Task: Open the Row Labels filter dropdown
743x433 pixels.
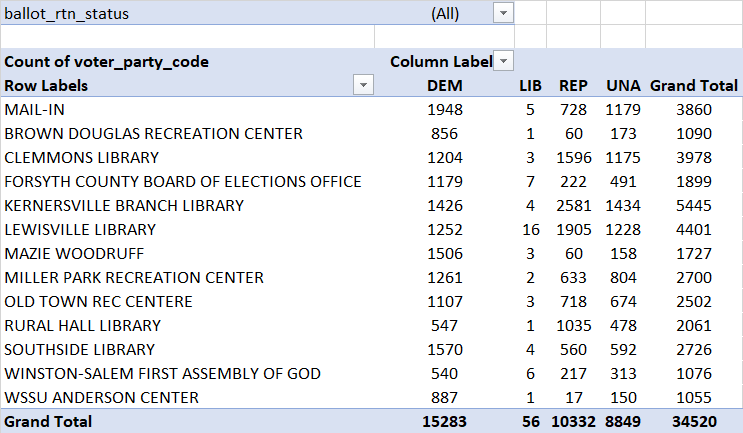Action: click(363, 86)
